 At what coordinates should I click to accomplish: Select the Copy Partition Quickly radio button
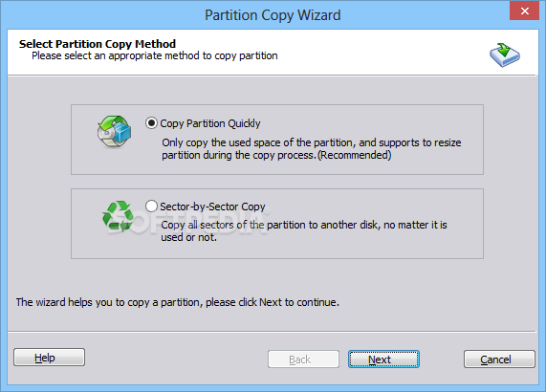(x=151, y=123)
